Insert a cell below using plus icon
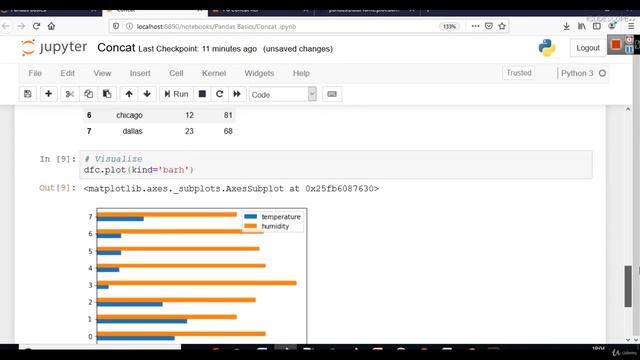Viewport: 640px width, 360px height. pos(49,94)
